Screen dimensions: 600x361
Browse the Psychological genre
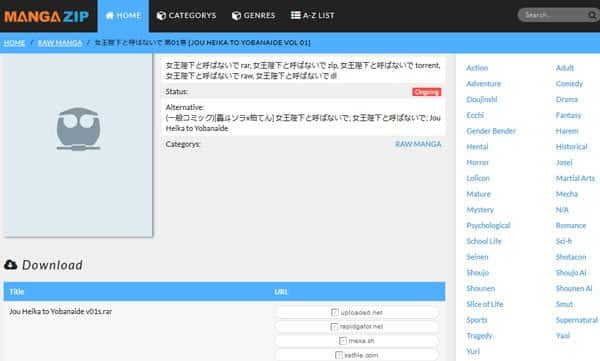click(x=488, y=225)
